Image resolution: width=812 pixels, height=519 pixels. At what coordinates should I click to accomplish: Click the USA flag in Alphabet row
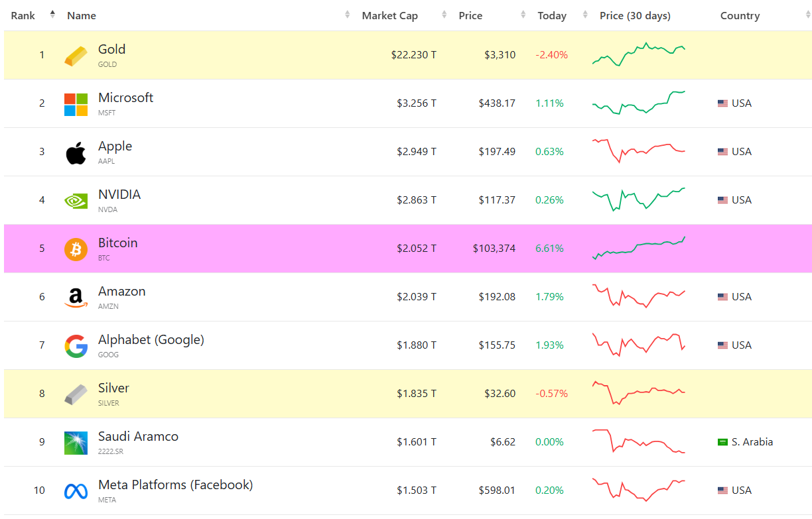click(x=722, y=345)
